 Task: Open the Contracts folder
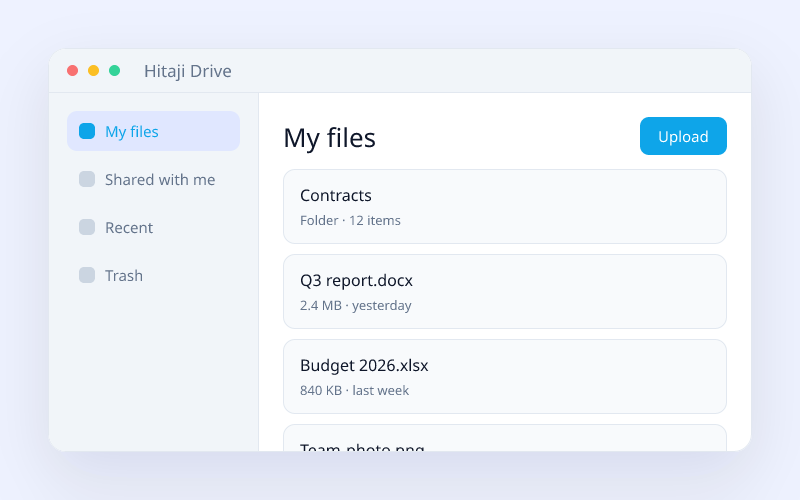tap(505, 207)
